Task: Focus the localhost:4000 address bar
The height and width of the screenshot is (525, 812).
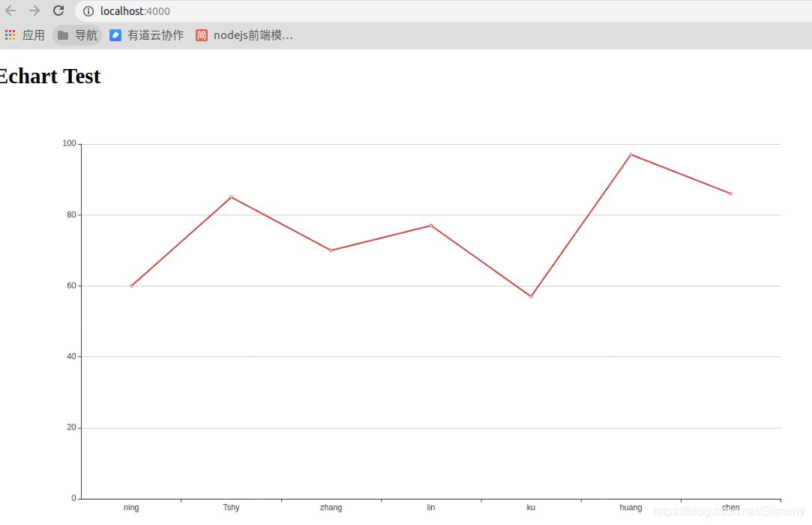Action: point(443,11)
